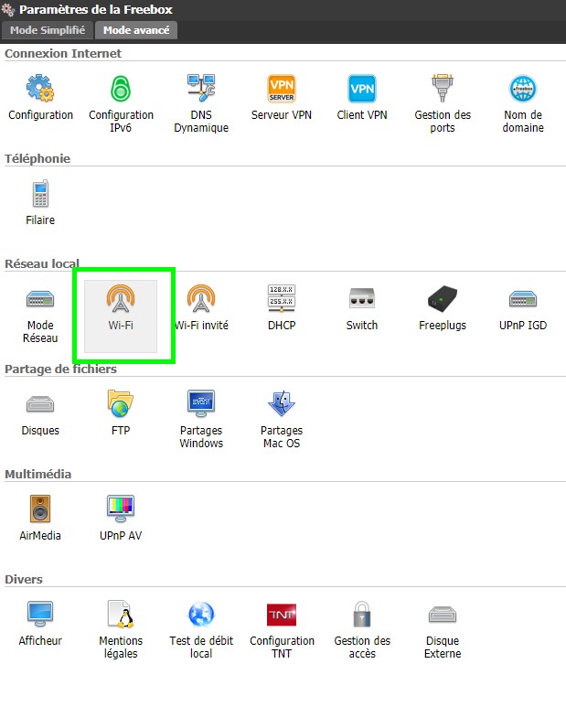Screen dimensions: 566x728
Task: Click the Partage de fichiers heading
Action: (x=60, y=369)
